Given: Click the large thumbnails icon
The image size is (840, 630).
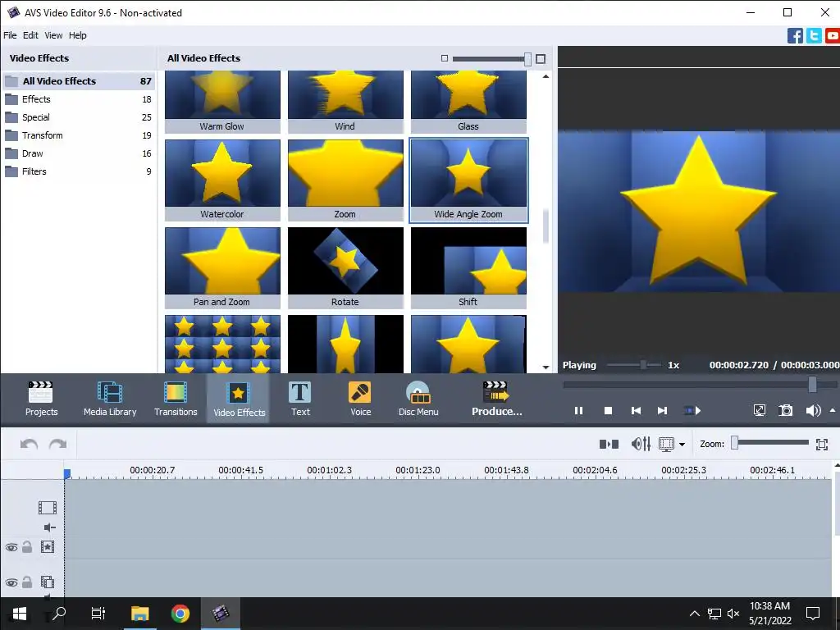Looking at the screenshot, I should click(541, 59).
